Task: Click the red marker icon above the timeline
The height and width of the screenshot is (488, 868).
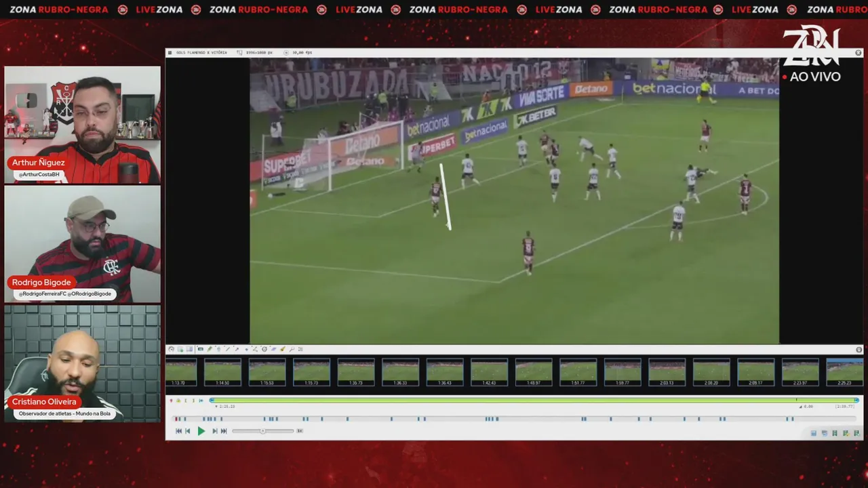Action: pyautogui.click(x=171, y=401)
